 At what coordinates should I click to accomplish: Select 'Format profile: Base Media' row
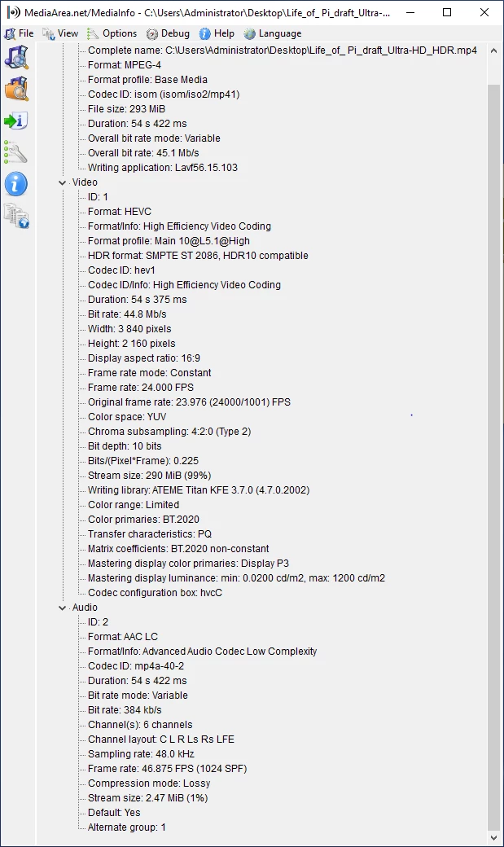pyautogui.click(x=147, y=80)
